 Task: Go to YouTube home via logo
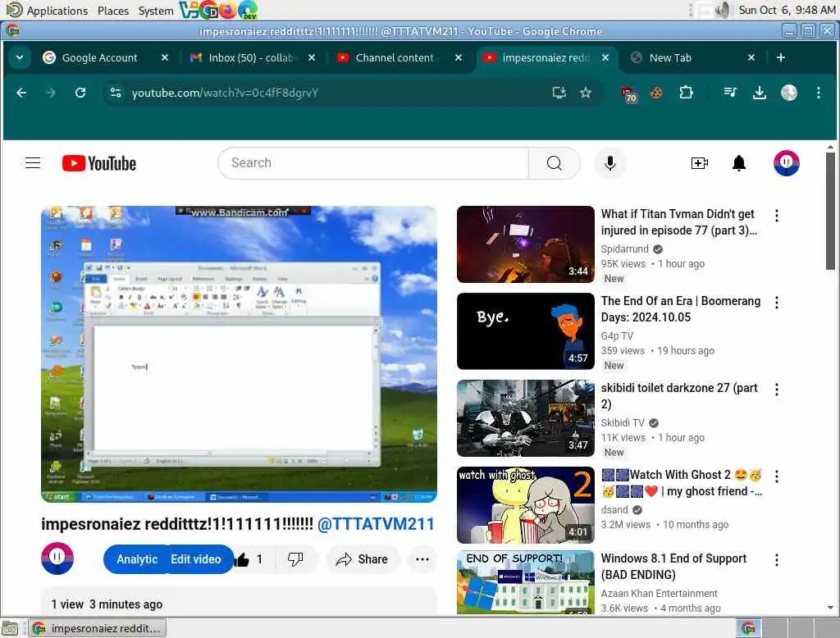99,163
